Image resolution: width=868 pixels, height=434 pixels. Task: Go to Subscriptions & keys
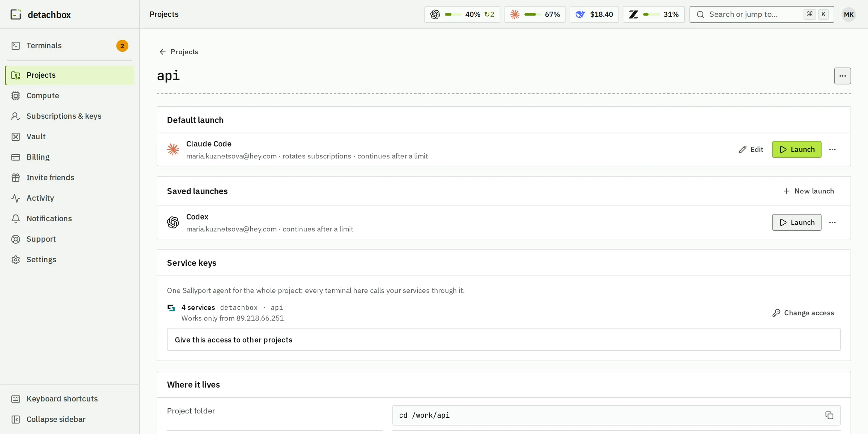69,116
